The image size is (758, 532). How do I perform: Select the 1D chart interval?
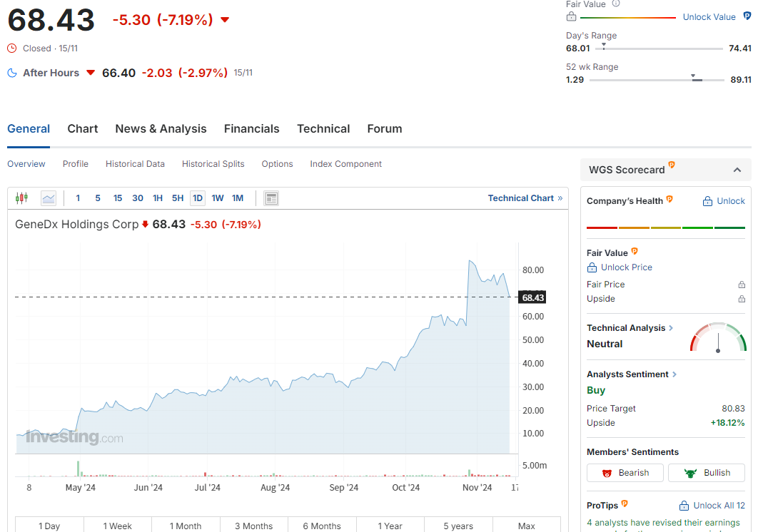point(198,198)
